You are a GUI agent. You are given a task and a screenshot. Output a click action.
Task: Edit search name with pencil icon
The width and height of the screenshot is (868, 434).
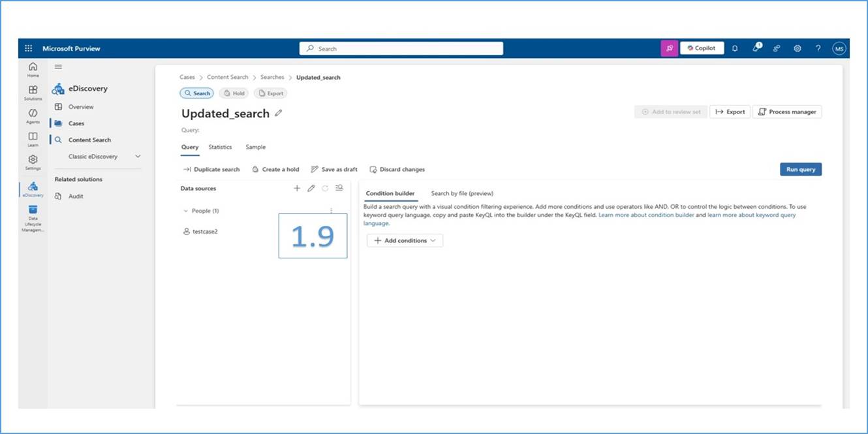[x=279, y=113]
